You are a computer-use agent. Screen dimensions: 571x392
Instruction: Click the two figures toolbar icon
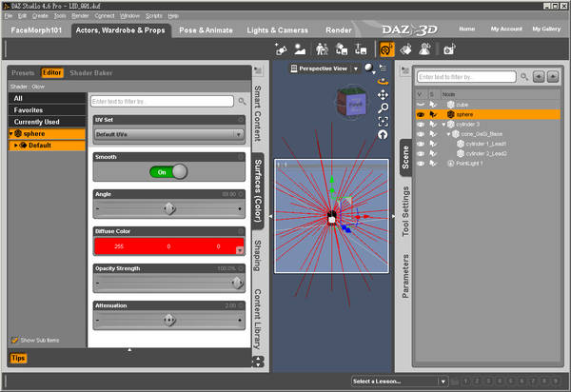[x=322, y=49]
